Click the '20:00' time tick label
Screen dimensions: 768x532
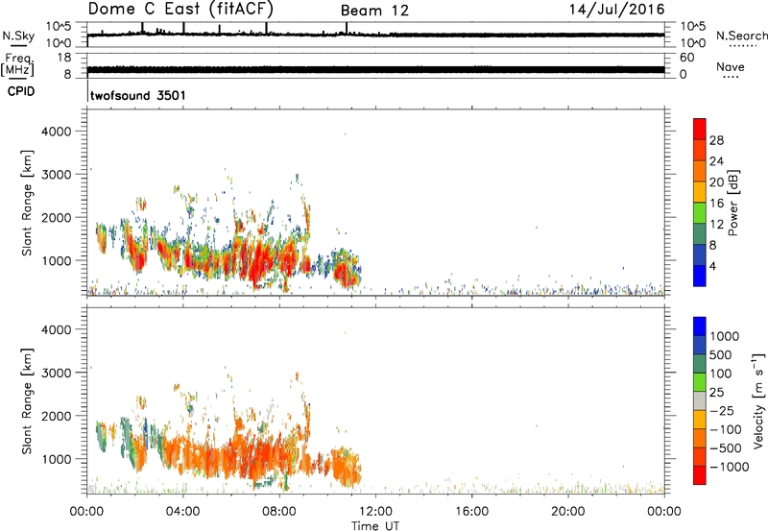pyautogui.click(x=567, y=512)
